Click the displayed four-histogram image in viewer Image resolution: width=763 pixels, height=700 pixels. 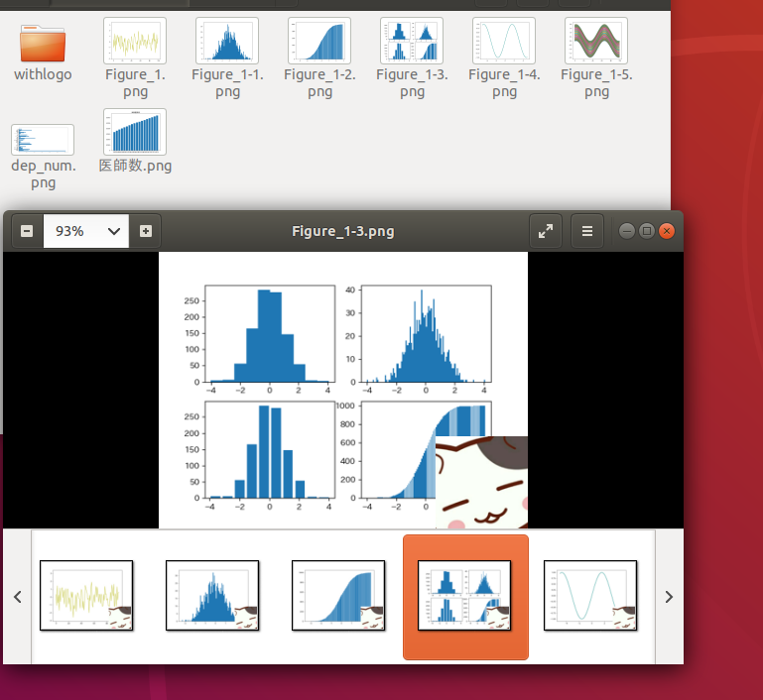pyautogui.click(x=343, y=391)
